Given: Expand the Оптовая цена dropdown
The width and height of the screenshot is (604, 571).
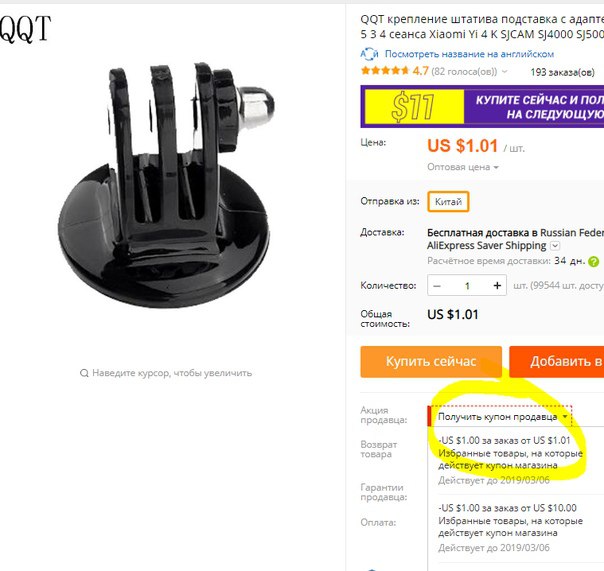Looking at the screenshot, I should pyautogui.click(x=463, y=167).
